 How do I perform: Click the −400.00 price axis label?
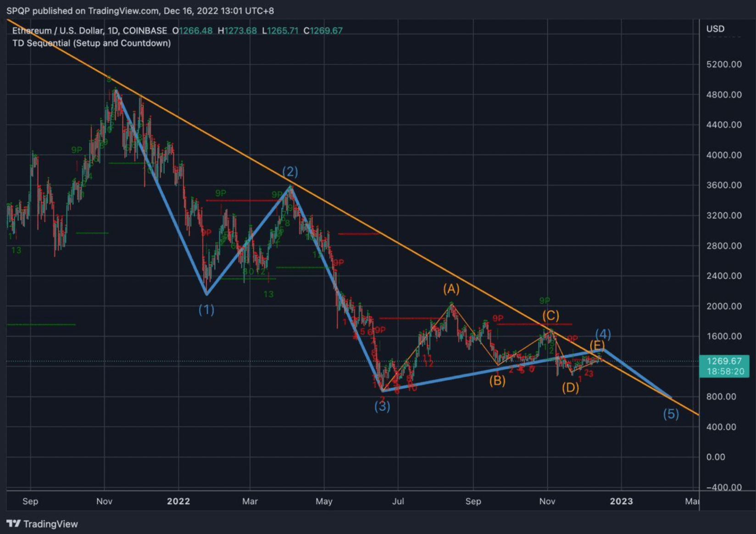[x=724, y=487]
